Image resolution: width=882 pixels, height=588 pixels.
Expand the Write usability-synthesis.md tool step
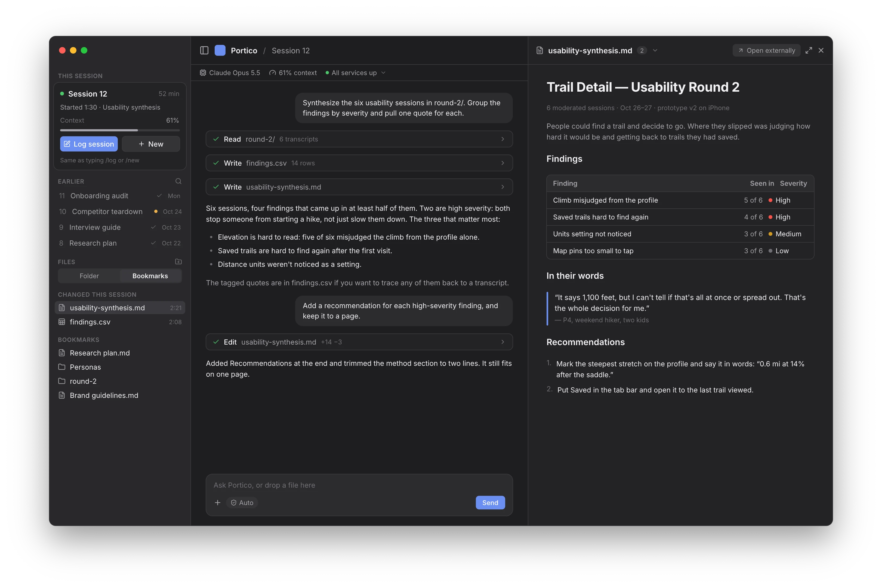[359, 187]
